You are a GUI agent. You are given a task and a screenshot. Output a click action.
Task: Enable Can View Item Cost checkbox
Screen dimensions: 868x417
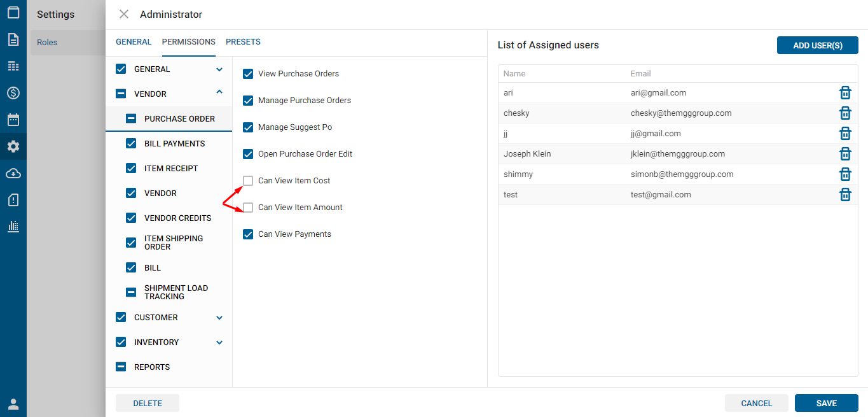[x=248, y=181]
